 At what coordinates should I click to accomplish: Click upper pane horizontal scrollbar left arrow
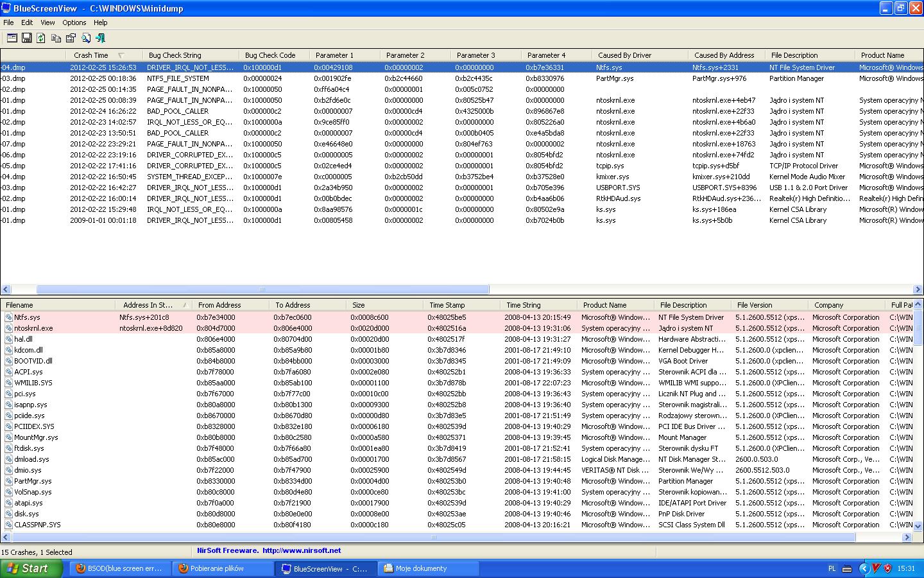coord(6,290)
